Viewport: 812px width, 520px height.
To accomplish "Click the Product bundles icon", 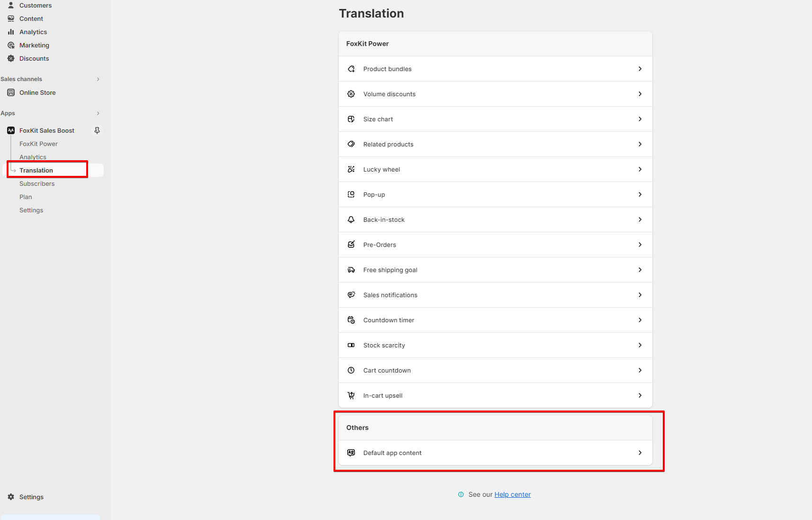I will [x=351, y=69].
